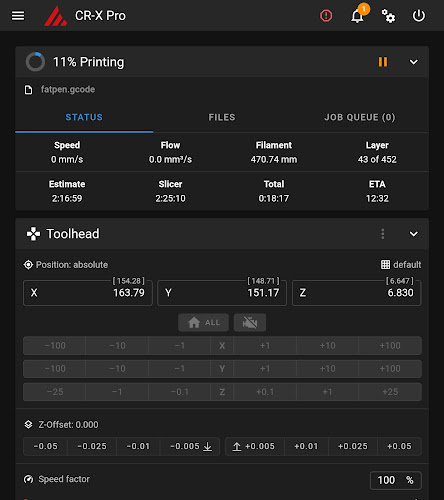
Task: Click the Home All button
Action: [203, 322]
